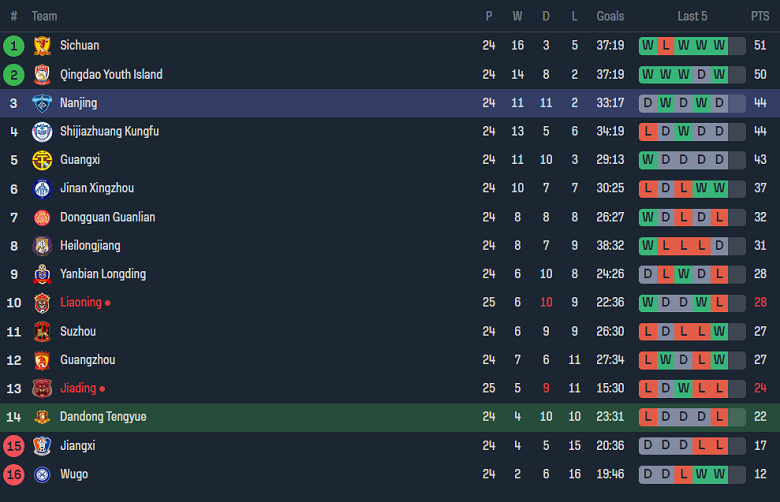Image resolution: width=780 pixels, height=502 pixels.
Task: Click the Team column header
Action: tap(44, 16)
